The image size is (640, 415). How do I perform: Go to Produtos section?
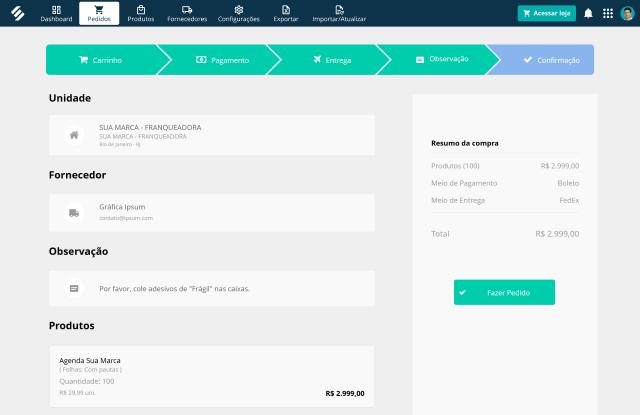coord(141,13)
